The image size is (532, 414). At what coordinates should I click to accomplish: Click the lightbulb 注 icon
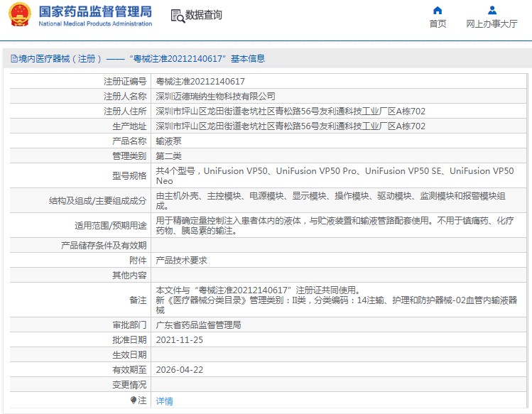pos(134,401)
